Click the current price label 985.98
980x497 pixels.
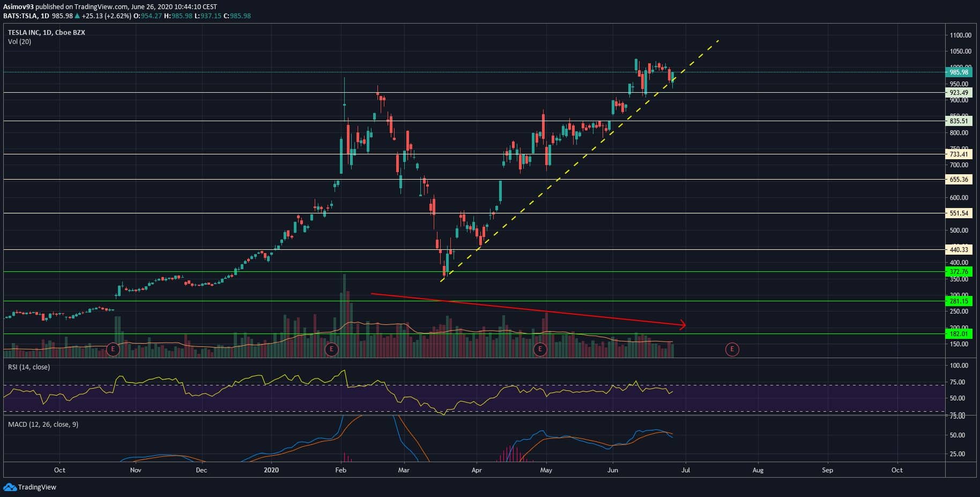click(959, 72)
